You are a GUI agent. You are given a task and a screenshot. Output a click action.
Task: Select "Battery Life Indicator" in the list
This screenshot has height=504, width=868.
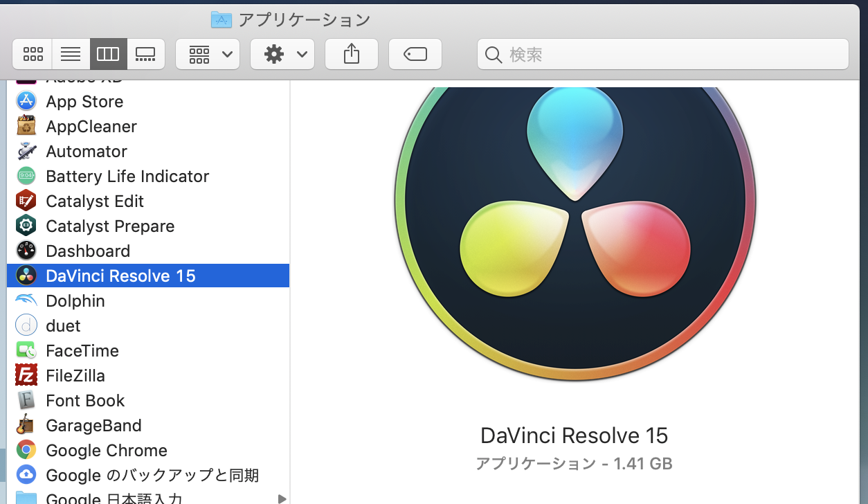point(127,176)
